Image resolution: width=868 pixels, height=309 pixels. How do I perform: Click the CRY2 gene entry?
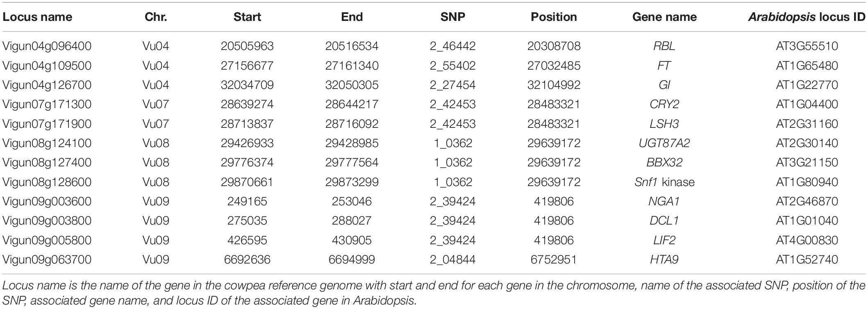pos(664,104)
